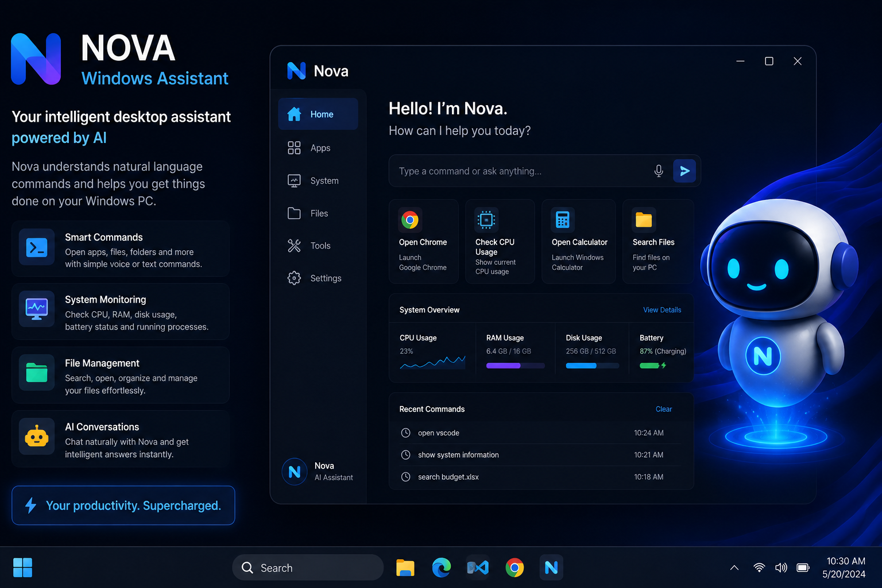Open Visual Studio Code from the taskbar
882x588 pixels.
click(x=478, y=568)
